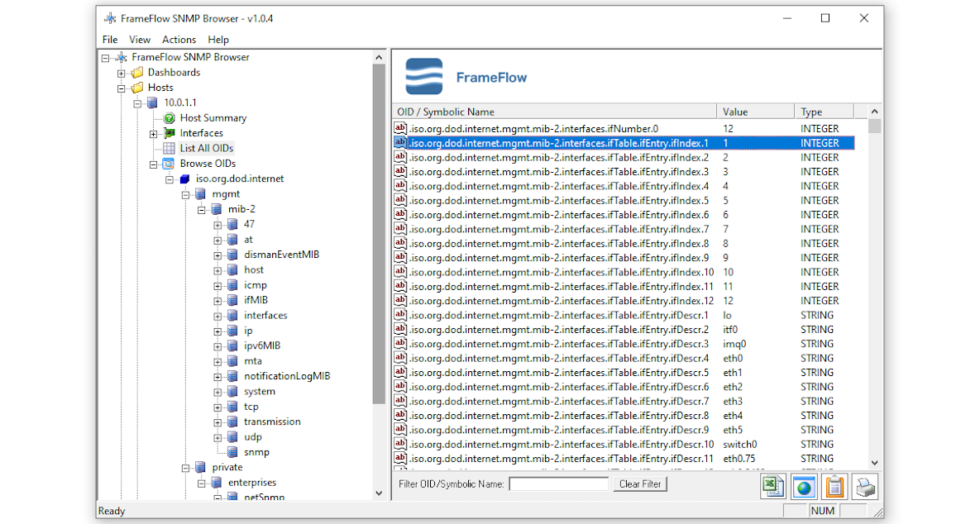Print the OID list via printer icon

[x=865, y=486]
